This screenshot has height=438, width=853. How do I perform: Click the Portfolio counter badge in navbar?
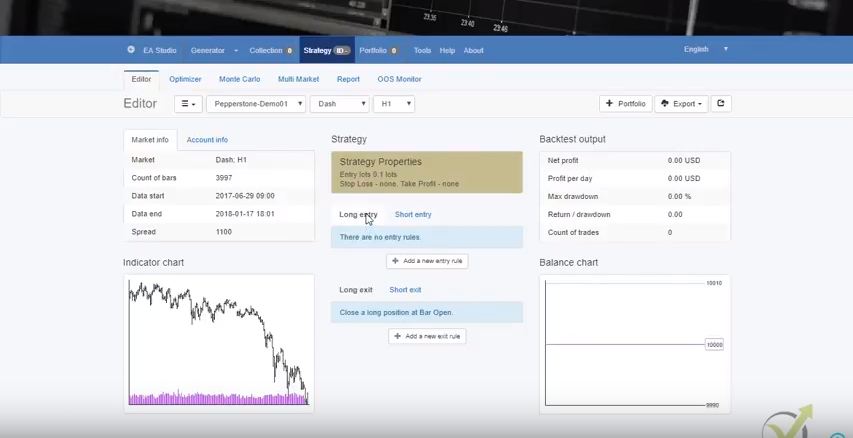(394, 50)
